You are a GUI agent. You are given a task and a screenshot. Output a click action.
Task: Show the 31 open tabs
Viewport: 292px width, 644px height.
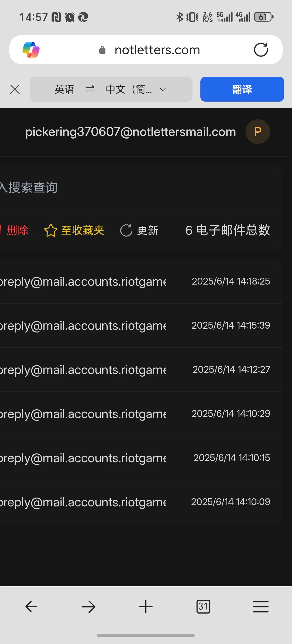click(x=203, y=607)
